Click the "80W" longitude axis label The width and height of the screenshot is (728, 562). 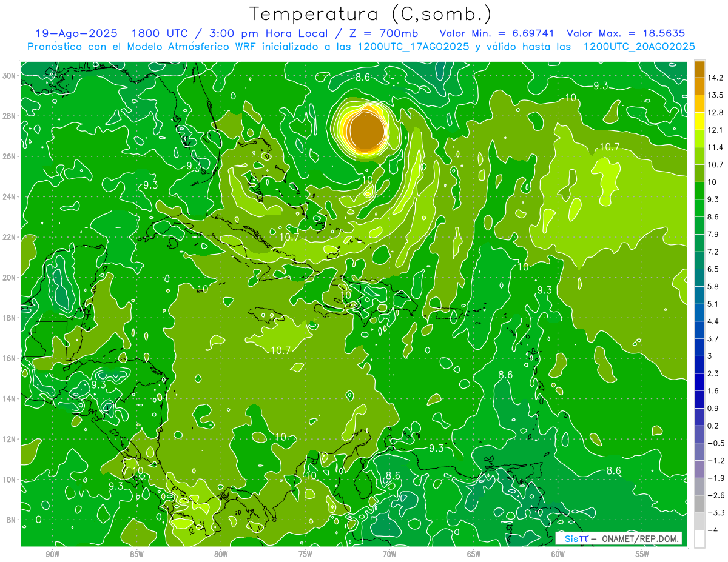click(x=221, y=554)
